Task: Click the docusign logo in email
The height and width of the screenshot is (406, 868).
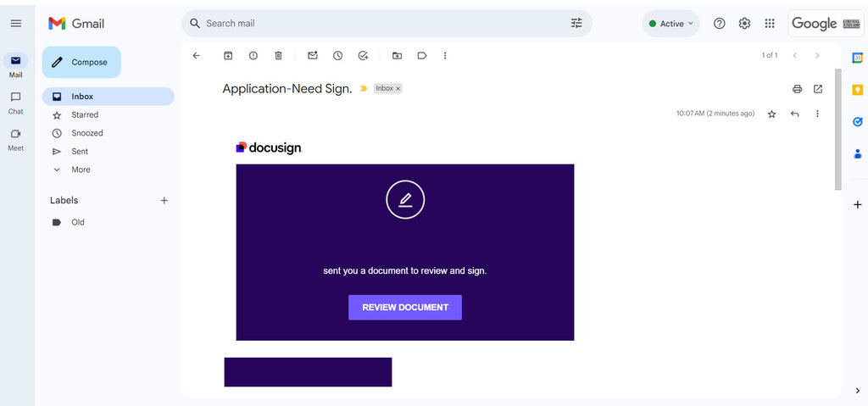Action: click(269, 147)
